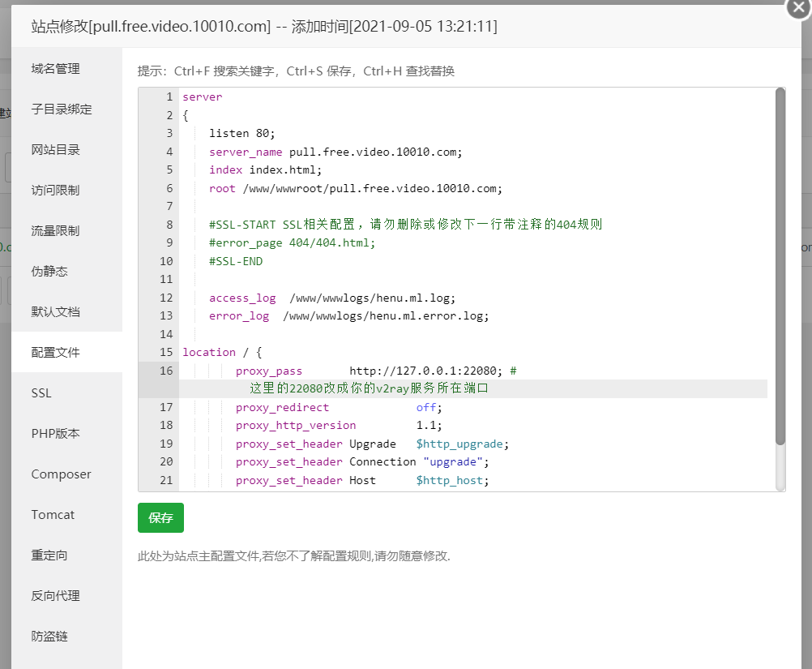Open the 域名管理 tab

(x=56, y=69)
